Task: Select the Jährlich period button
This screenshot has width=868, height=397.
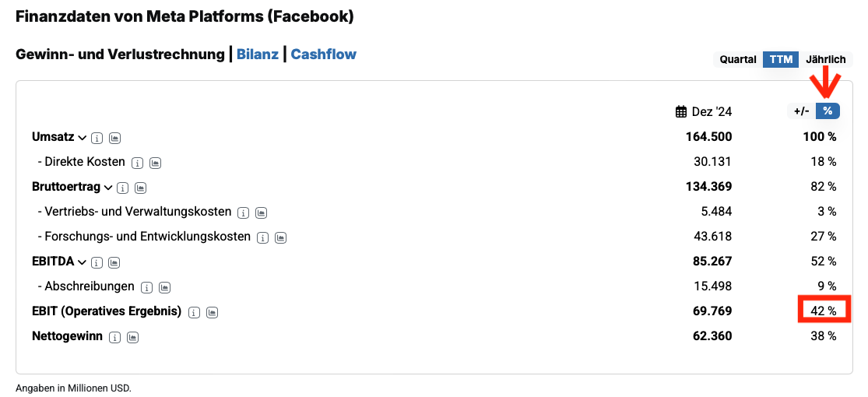Action: tap(825, 59)
